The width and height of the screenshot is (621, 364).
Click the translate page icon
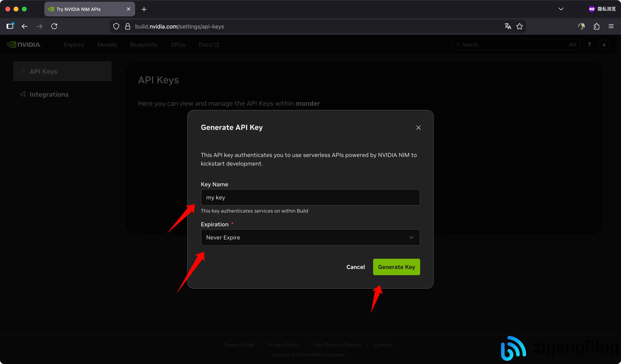pos(508,26)
